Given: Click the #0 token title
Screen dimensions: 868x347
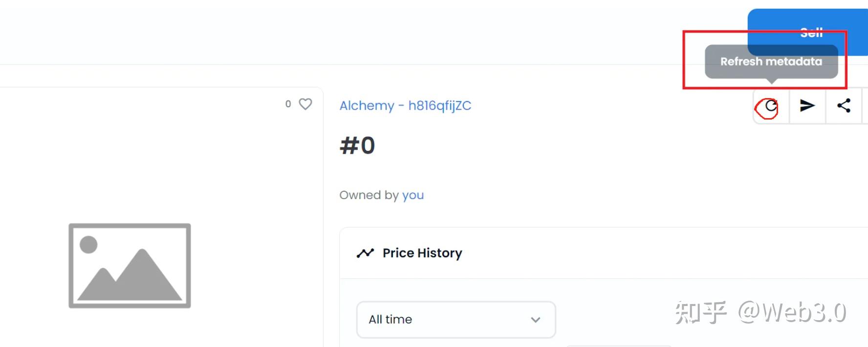Looking at the screenshot, I should click(357, 145).
